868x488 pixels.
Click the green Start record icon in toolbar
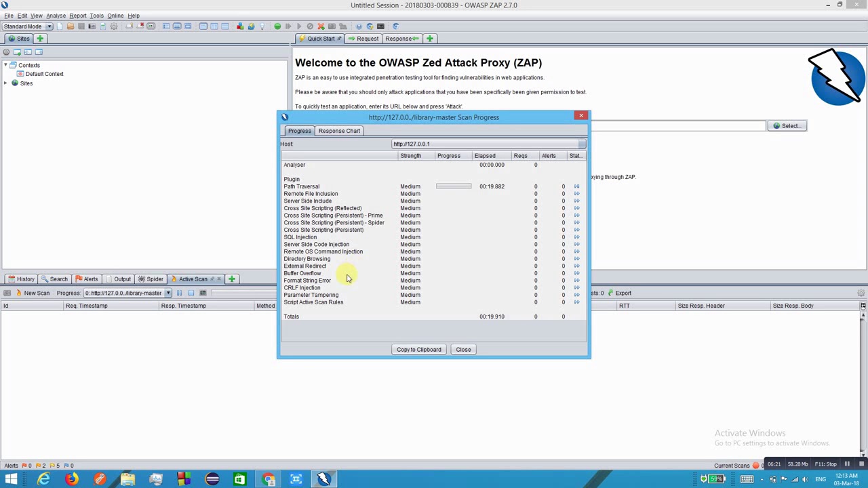(277, 26)
